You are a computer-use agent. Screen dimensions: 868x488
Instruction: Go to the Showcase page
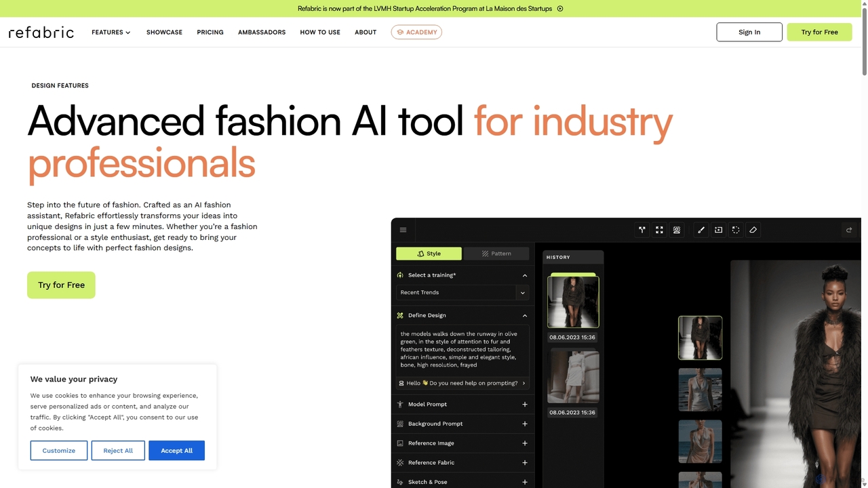tap(164, 32)
